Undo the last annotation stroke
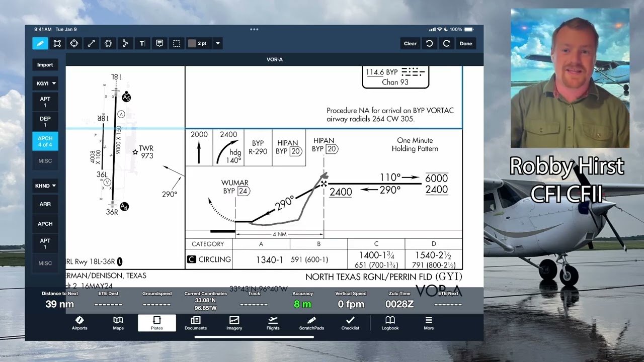 click(x=429, y=43)
